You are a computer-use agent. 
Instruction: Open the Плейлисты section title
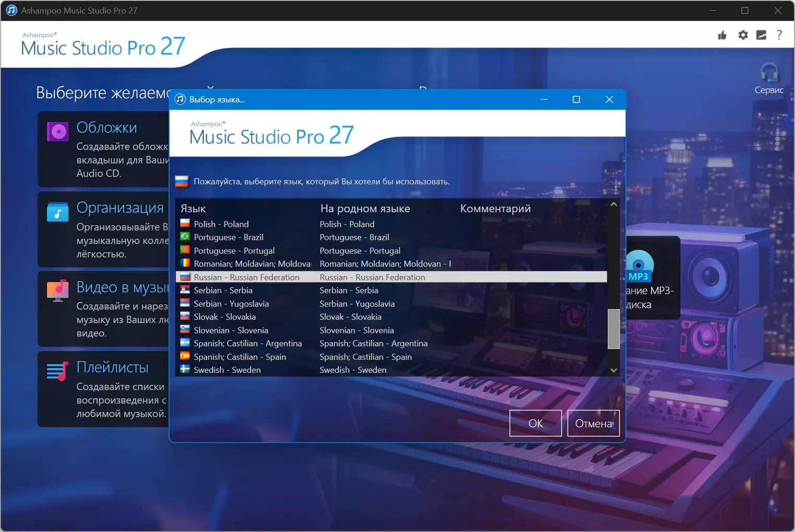[112, 367]
